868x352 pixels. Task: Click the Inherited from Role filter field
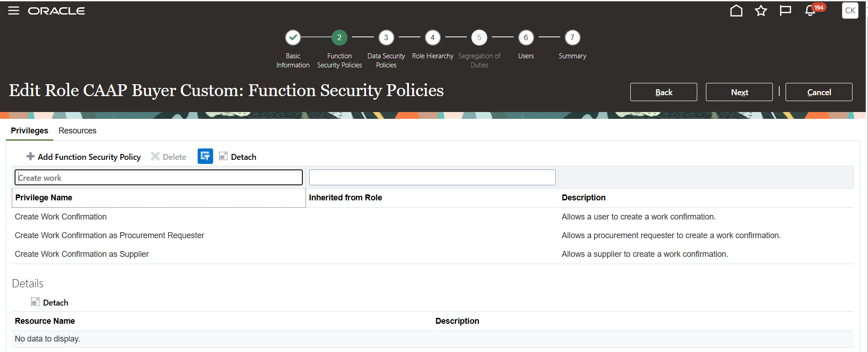tap(432, 178)
